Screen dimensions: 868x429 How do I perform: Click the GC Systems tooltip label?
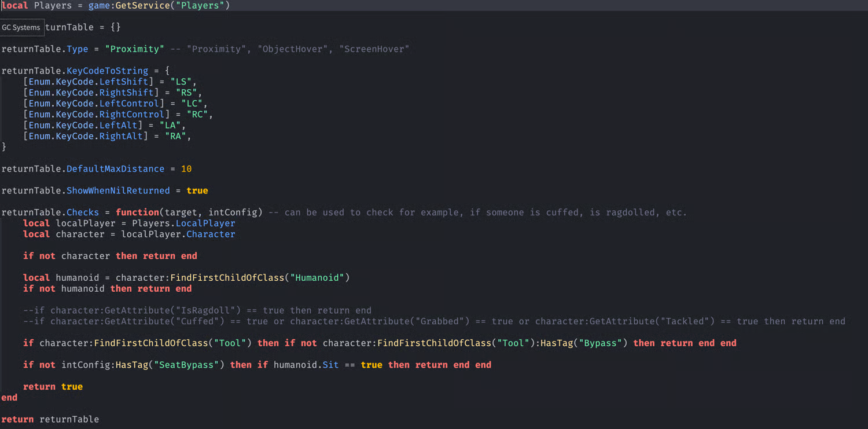21,27
